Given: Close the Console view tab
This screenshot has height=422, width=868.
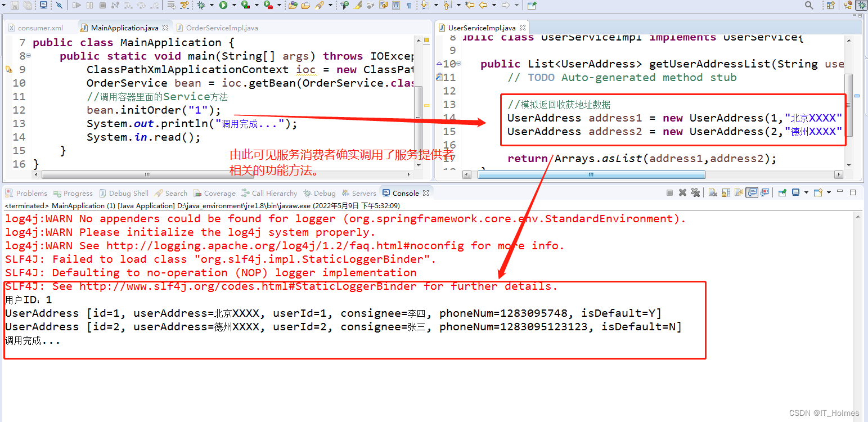Looking at the screenshot, I should pos(426,193).
